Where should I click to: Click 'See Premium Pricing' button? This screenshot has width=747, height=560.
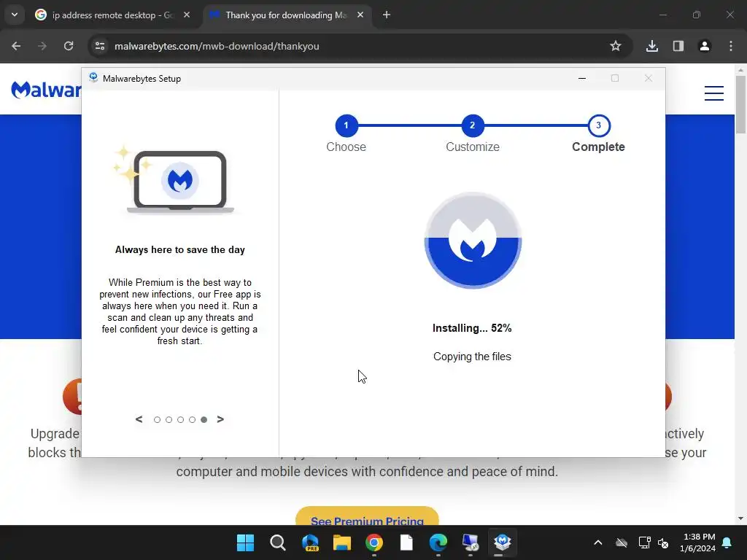pos(367,517)
